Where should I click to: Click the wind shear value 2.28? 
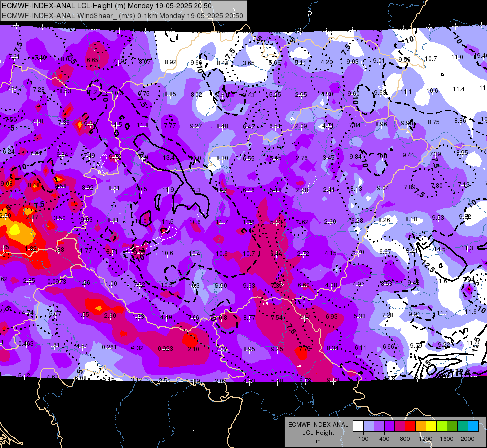point(302,190)
